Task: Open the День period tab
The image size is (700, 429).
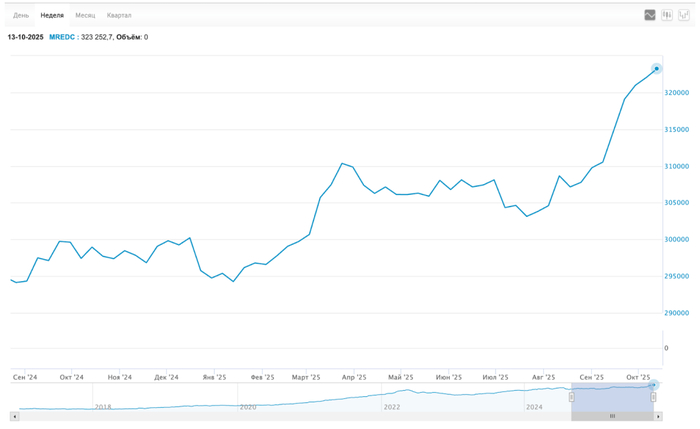Action: click(21, 16)
